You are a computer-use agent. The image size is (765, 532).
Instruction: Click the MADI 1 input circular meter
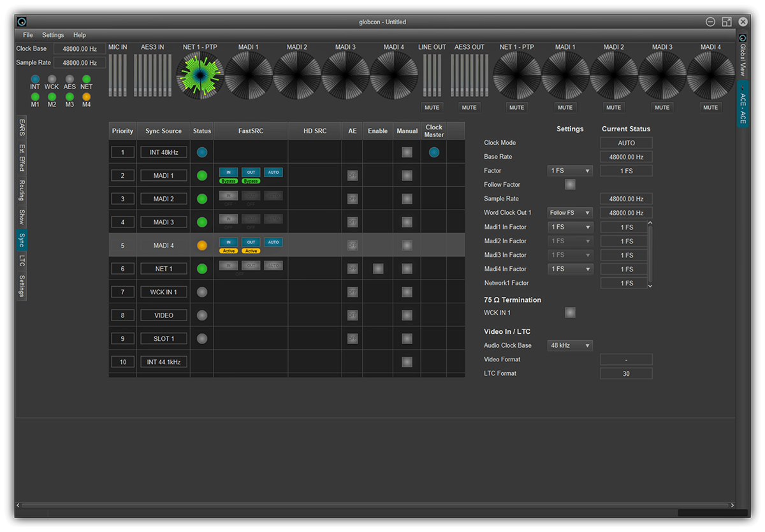coord(249,75)
